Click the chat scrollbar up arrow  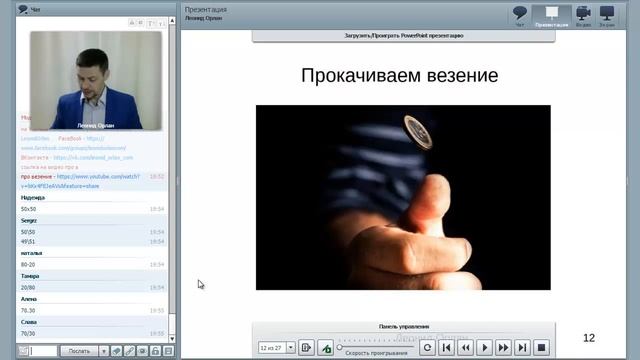click(172, 21)
